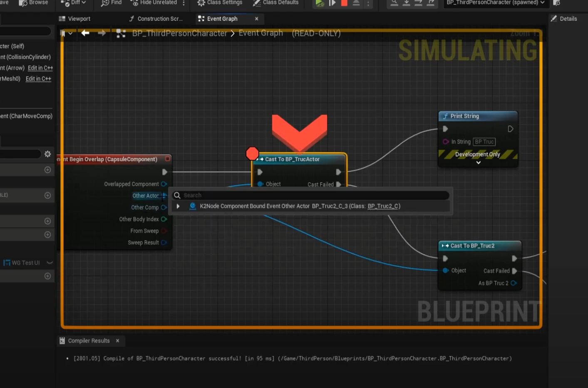Select the Compiler Results tab
The width and height of the screenshot is (588, 388).
tap(84, 341)
